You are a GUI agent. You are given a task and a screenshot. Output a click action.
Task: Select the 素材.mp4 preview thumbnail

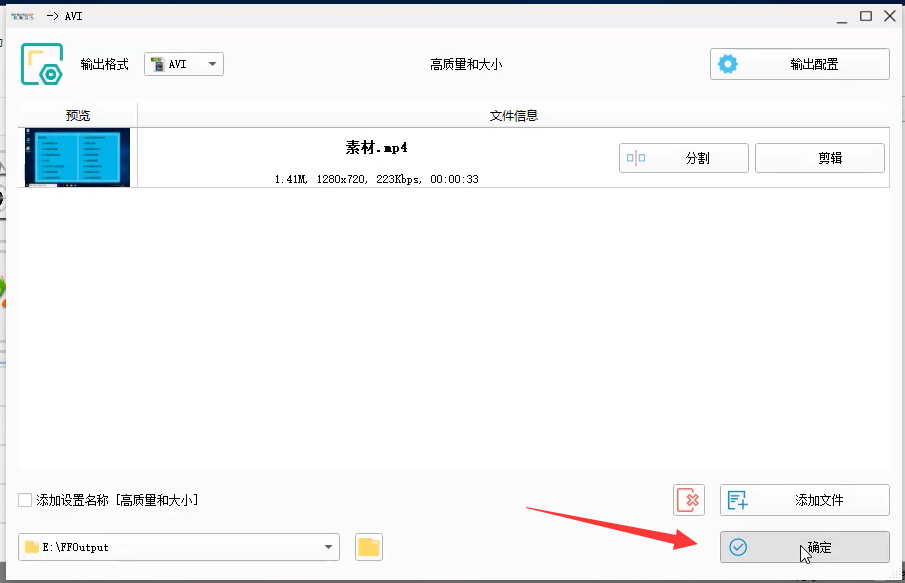78,157
